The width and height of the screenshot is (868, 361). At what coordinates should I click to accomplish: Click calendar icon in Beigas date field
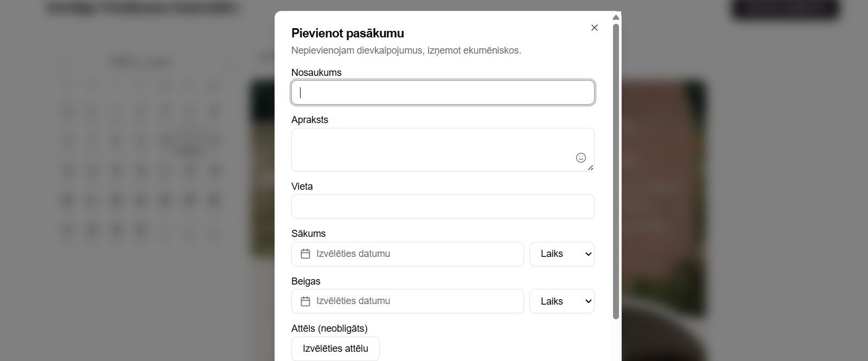tap(305, 301)
